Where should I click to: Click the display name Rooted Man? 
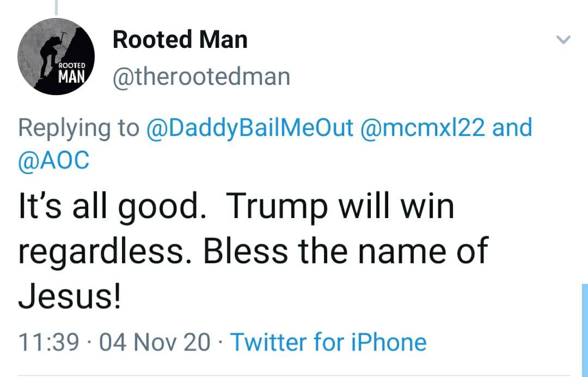pyautogui.click(x=180, y=40)
